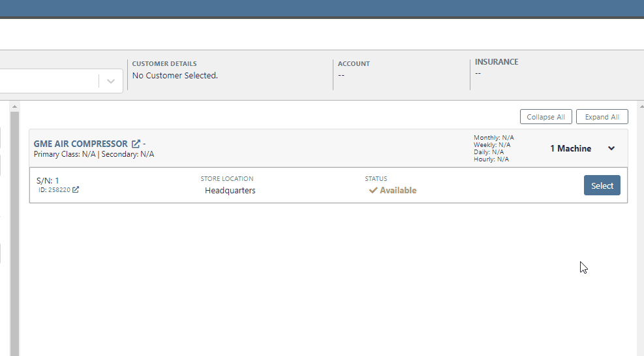Click the INSURANCE heading
The width and height of the screenshot is (644, 356).
497,62
